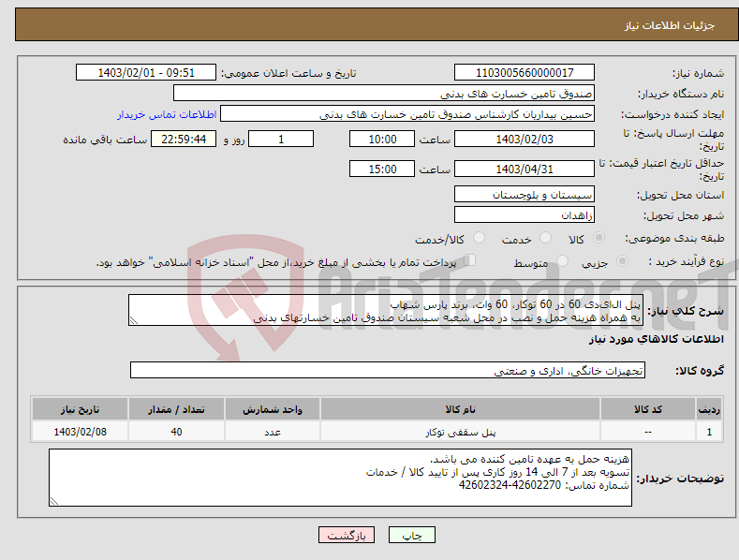Select the کالا/خدمت radio button
739x560 pixels.
479,238
